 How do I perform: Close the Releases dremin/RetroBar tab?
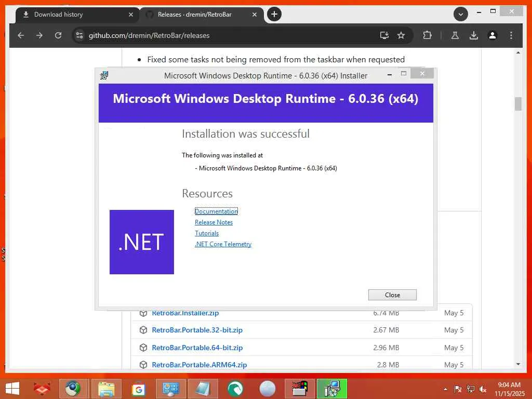255,15
